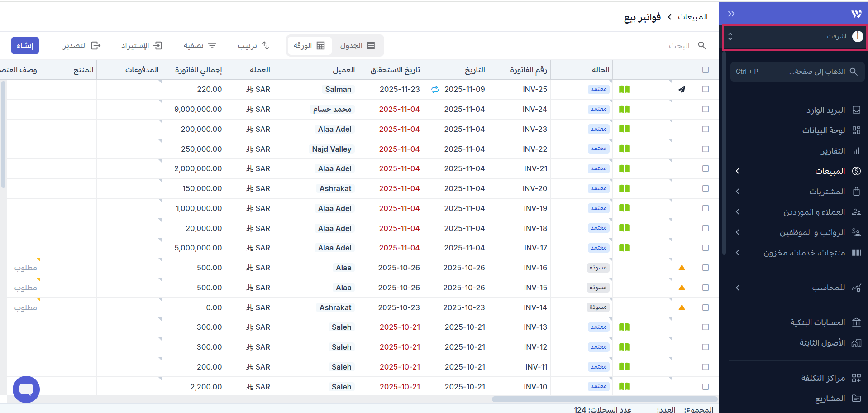Click the go to page search field
The height and width of the screenshot is (413, 868).
tap(797, 72)
